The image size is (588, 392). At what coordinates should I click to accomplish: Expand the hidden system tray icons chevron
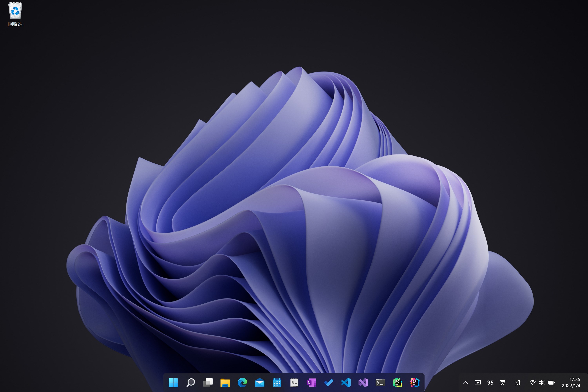pos(465,383)
